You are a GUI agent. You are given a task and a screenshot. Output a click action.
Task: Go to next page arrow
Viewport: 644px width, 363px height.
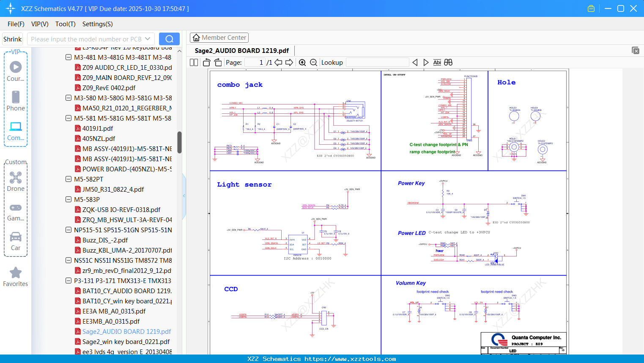[289, 63]
